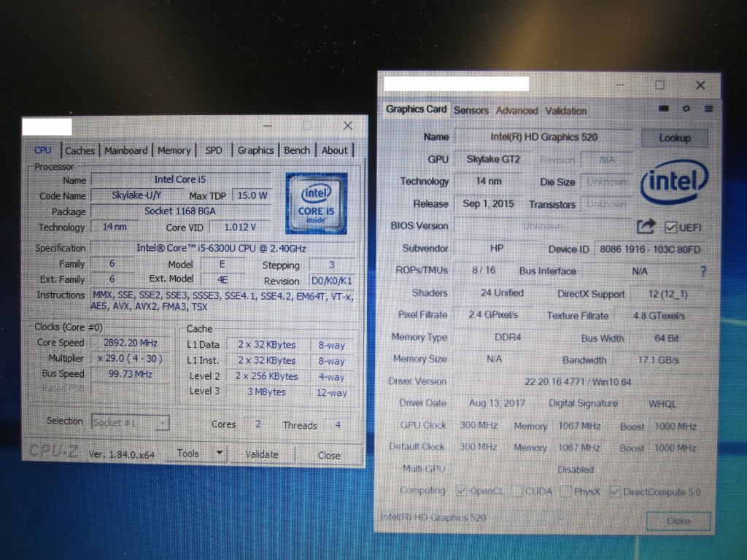Switch to the Caches tab in CPU-Z
This screenshot has height=560, width=747.
pos(80,150)
